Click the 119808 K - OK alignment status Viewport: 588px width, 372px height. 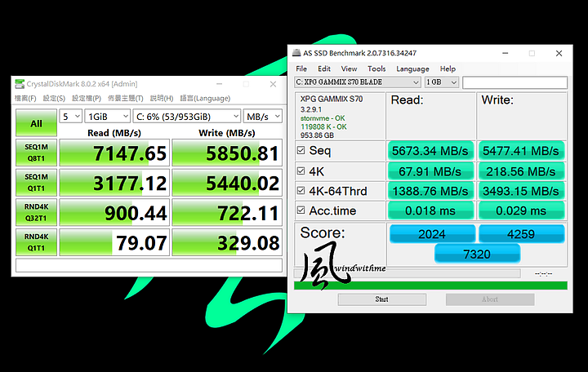click(x=323, y=126)
